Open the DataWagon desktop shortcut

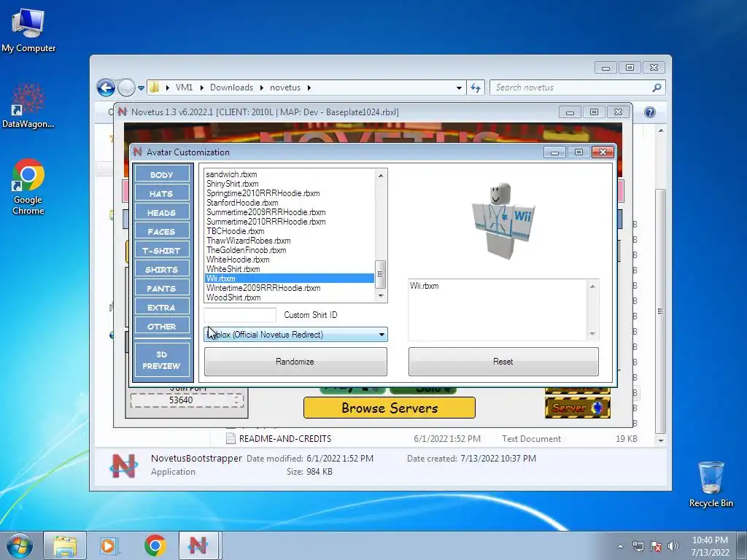[28, 106]
